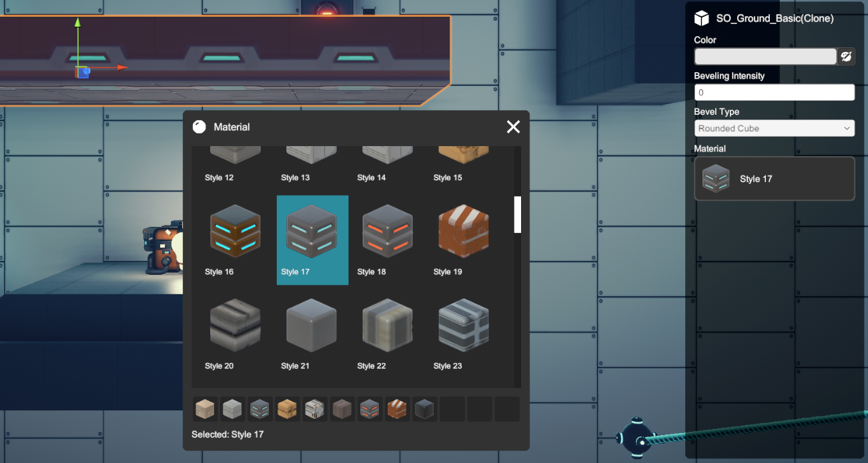Pick the tan sandstone cube in recent row
Image resolution: width=868 pixels, height=463 pixels.
tap(288, 409)
